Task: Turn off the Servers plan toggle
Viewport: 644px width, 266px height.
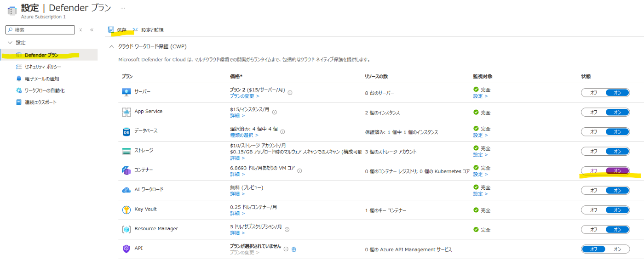Action: tap(593, 93)
